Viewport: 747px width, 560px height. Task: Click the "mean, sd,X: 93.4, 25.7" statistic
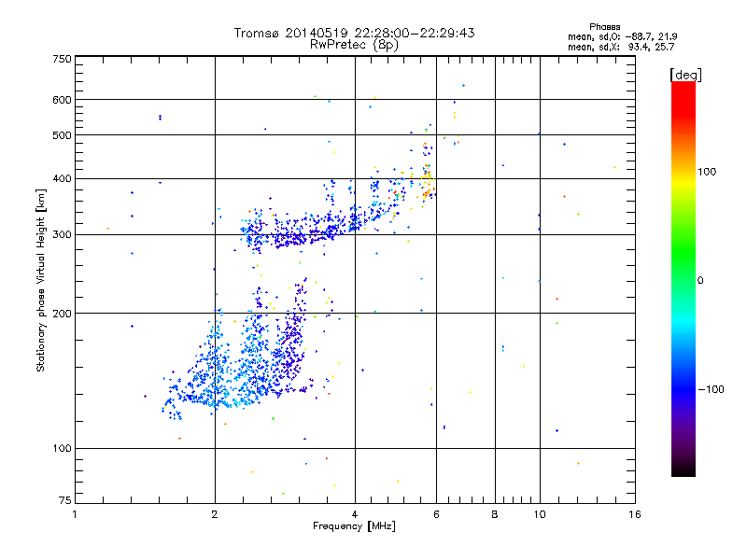coord(621,47)
